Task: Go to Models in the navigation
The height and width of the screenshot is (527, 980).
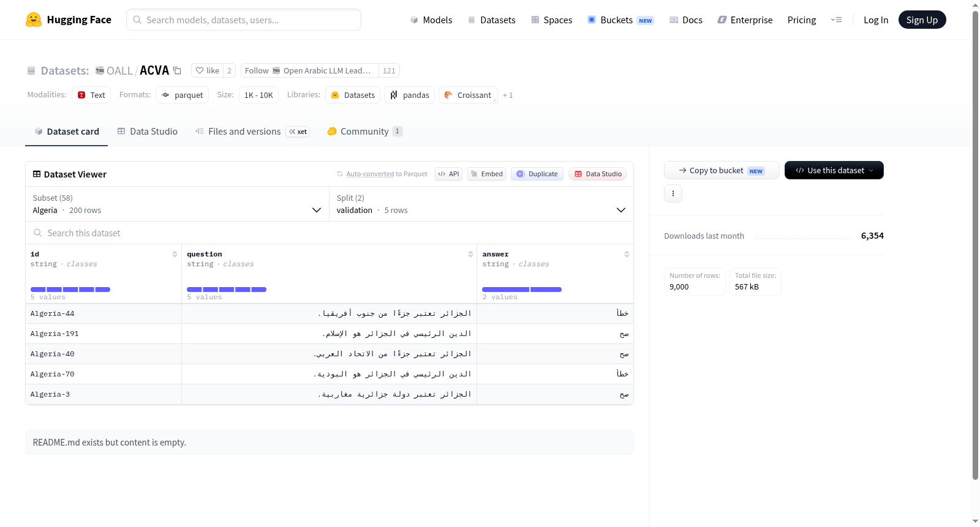Action: 431,20
